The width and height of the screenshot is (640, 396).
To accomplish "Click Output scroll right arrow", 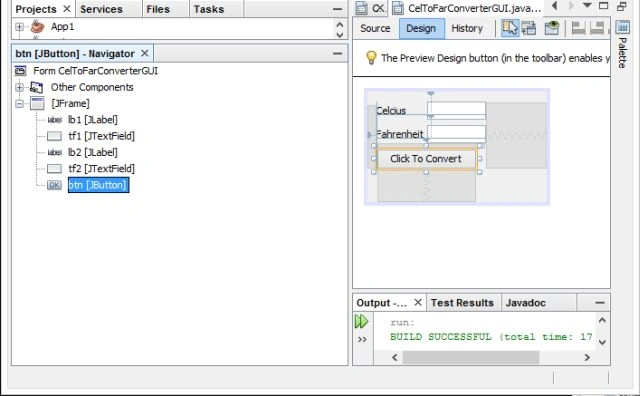I will (x=587, y=358).
